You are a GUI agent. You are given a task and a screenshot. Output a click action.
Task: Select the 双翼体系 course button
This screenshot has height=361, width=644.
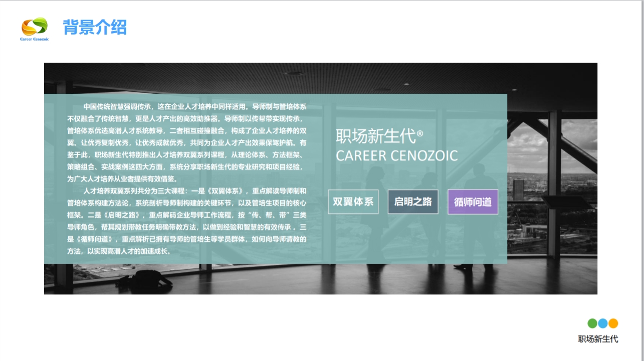(353, 202)
